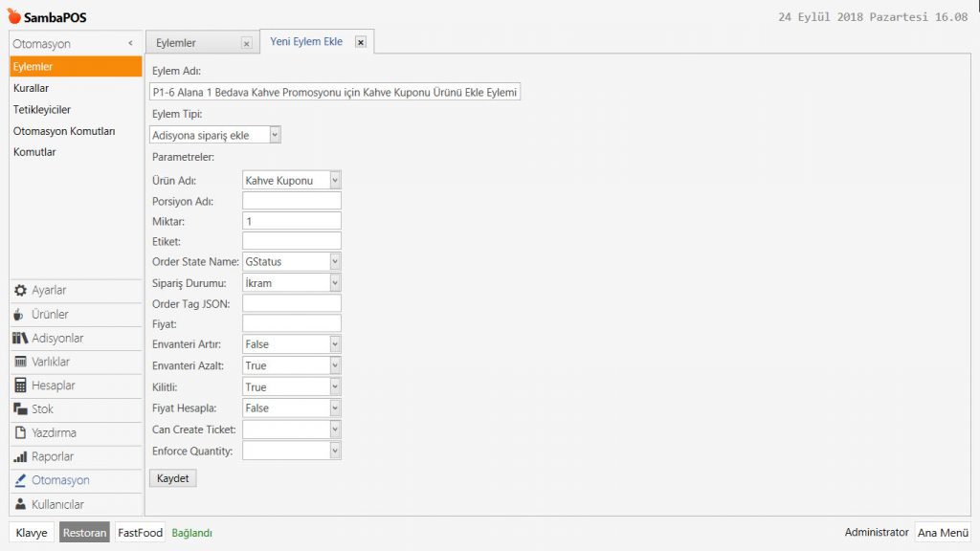Click into the Miktar input field
This screenshot has width=980, height=551.
click(291, 221)
